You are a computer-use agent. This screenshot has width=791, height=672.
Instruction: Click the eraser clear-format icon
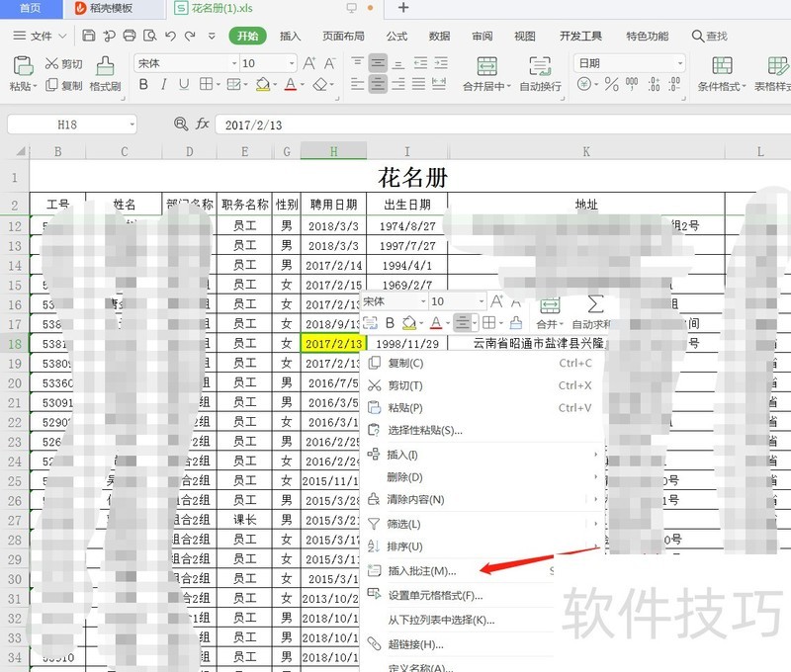pos(320,84)
